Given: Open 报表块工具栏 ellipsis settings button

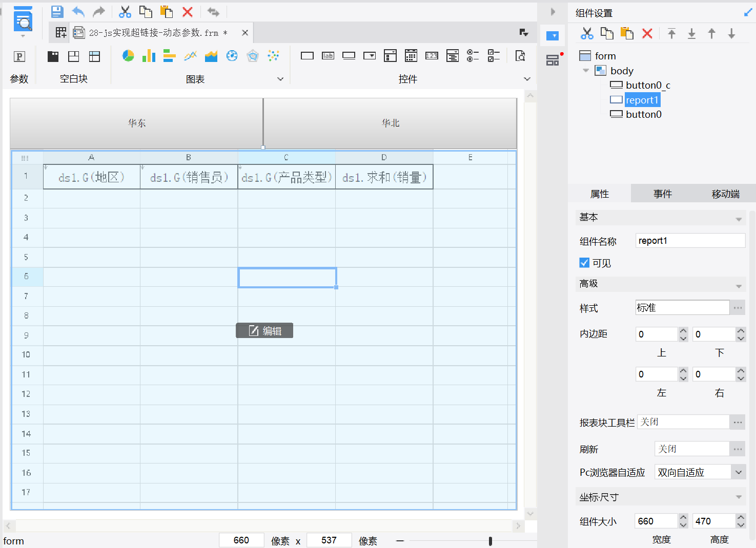Looking at the screenshot, I should coord(738,422).
